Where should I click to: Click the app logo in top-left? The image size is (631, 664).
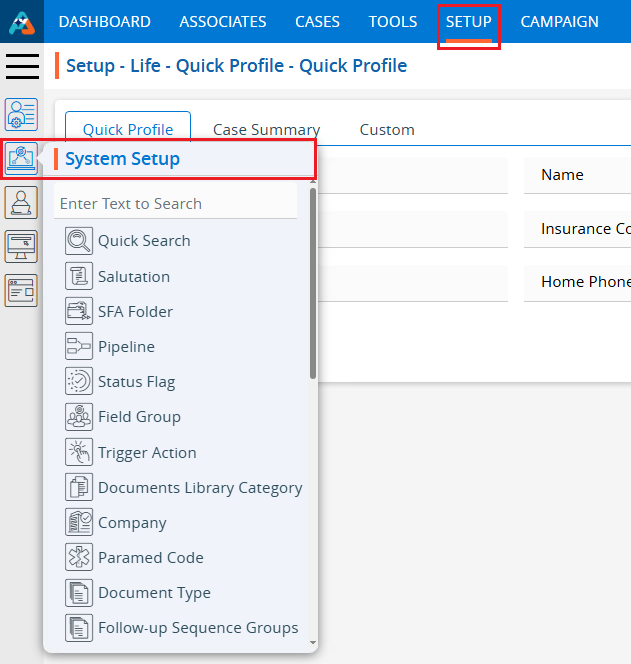[22, 22]
